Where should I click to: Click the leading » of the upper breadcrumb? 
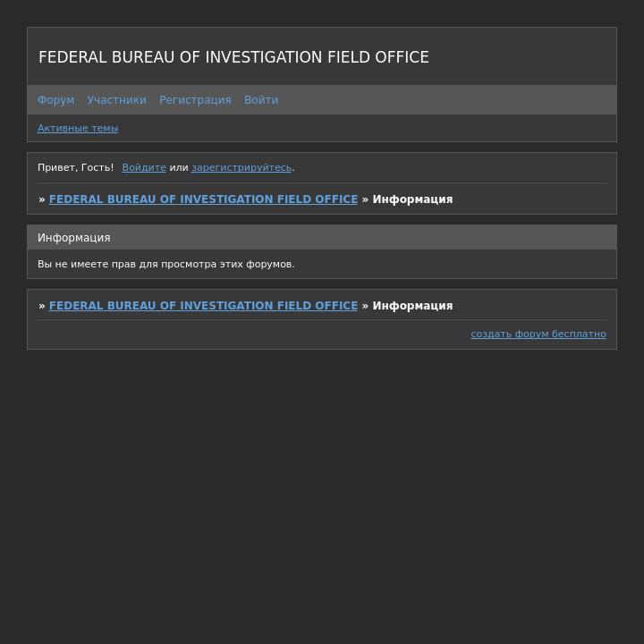[42, 199]
